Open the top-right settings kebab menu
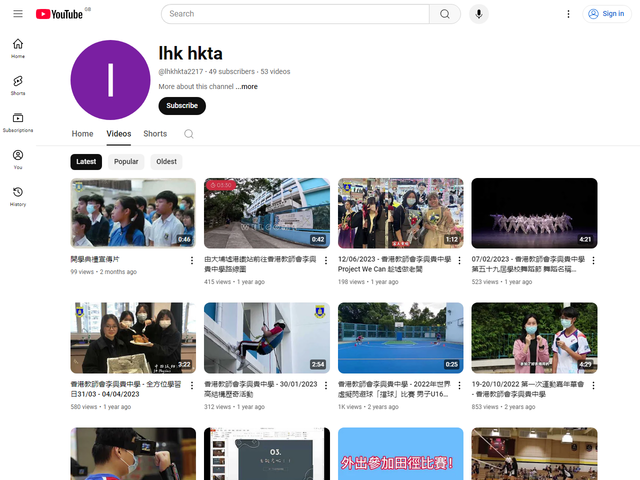640x480 pixels. 569,14
